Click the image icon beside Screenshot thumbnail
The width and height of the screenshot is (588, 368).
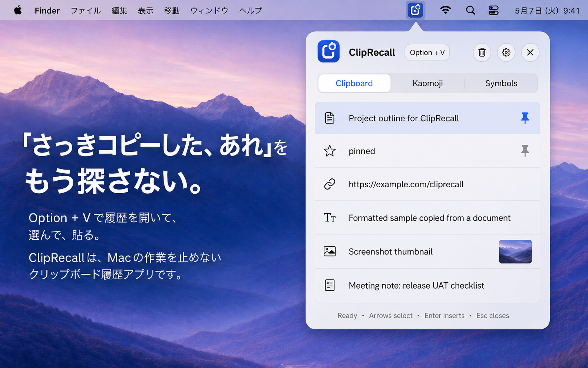(330, 251)
